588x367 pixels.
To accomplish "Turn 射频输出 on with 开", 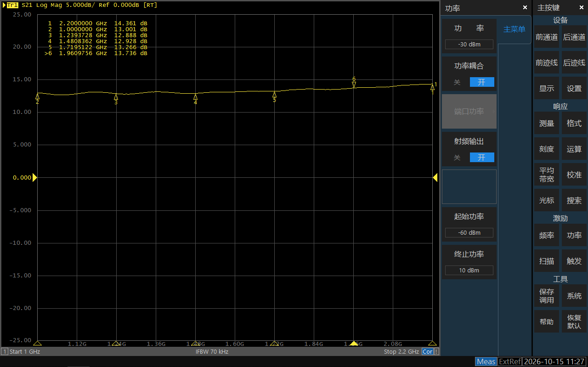I will point(481,158).
